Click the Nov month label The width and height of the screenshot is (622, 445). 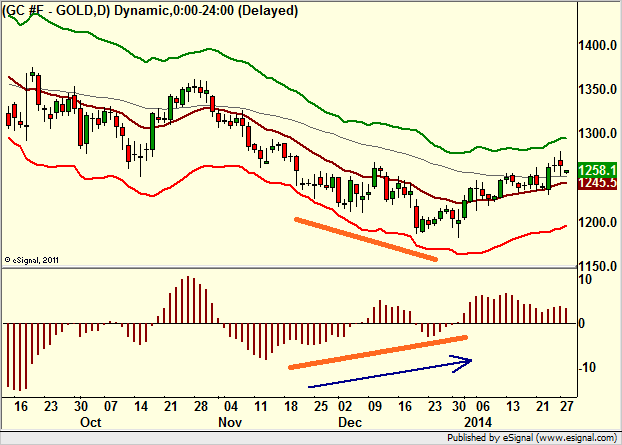230,422
